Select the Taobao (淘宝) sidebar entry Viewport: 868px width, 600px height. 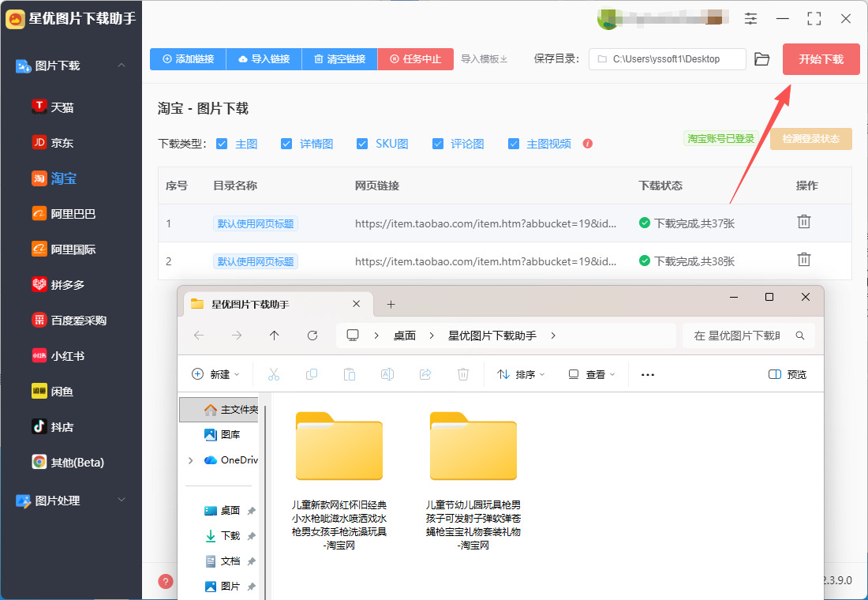54,178
